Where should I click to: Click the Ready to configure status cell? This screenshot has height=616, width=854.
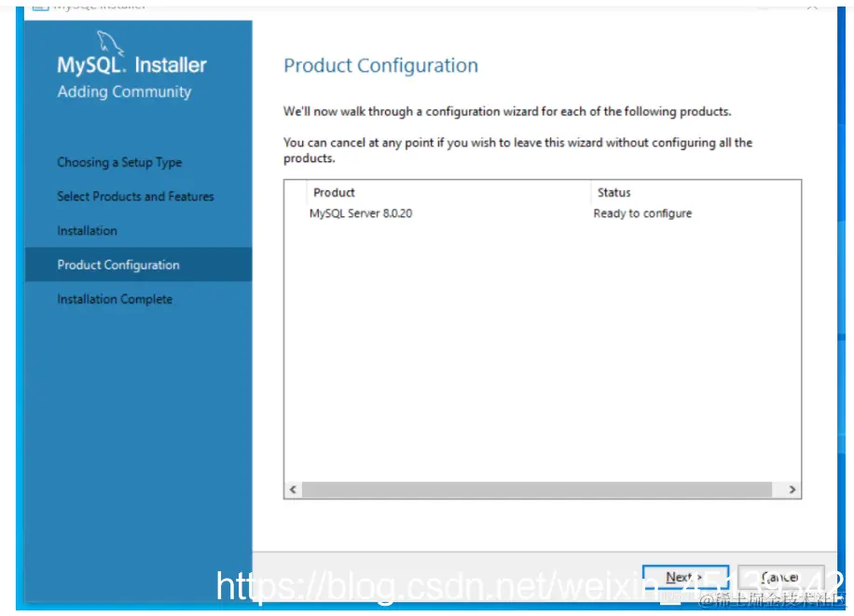[x=642, y=213]
